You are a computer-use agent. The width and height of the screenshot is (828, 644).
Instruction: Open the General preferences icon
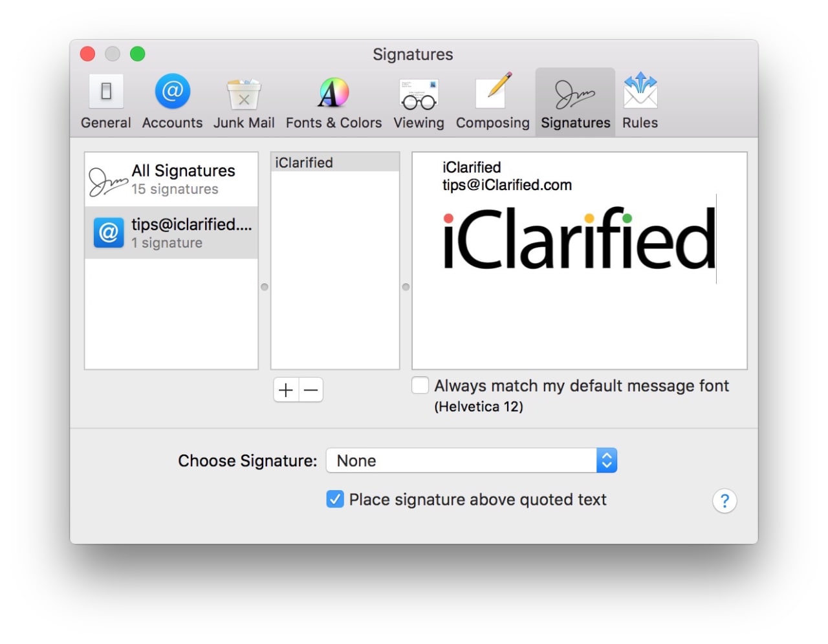(105, 92)
